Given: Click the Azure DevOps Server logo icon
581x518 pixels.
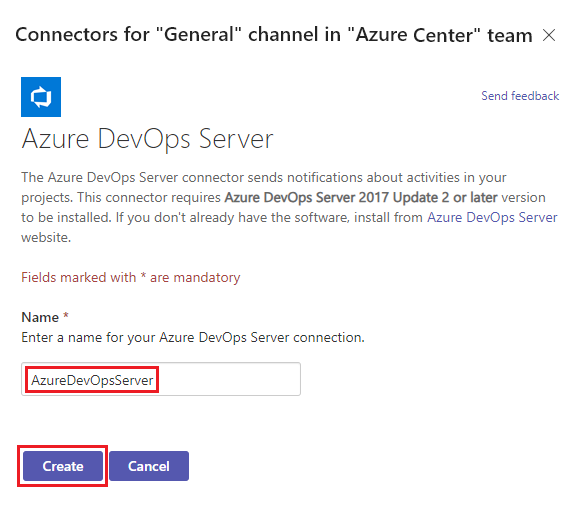Looking at the screenshot, I should pyautogui.click(x=41, y=97).
